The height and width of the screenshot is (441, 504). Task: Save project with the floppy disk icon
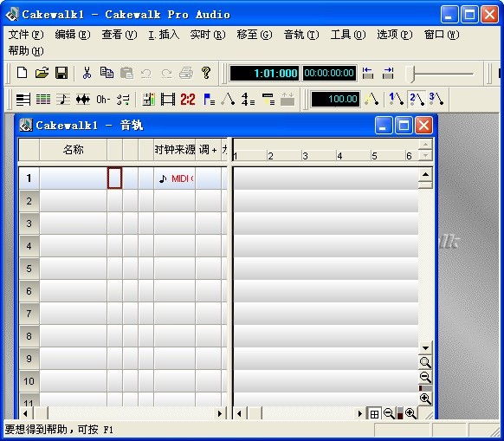click(x=61, y=73)
